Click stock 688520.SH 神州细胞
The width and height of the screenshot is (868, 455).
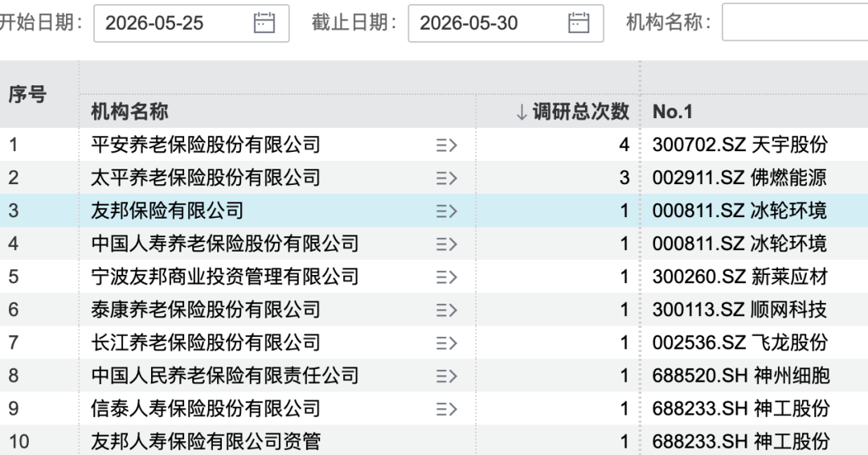(741, 376)
